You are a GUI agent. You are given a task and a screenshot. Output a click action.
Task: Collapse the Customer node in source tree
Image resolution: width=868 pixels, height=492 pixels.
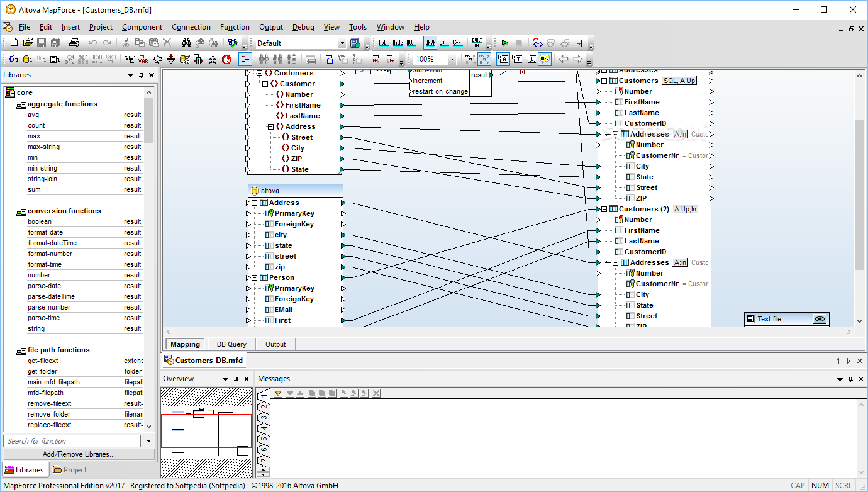pos(265,84)
